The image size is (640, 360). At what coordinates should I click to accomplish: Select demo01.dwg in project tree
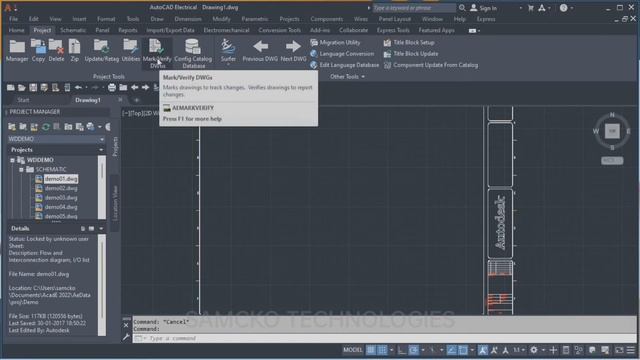point(61,179)
